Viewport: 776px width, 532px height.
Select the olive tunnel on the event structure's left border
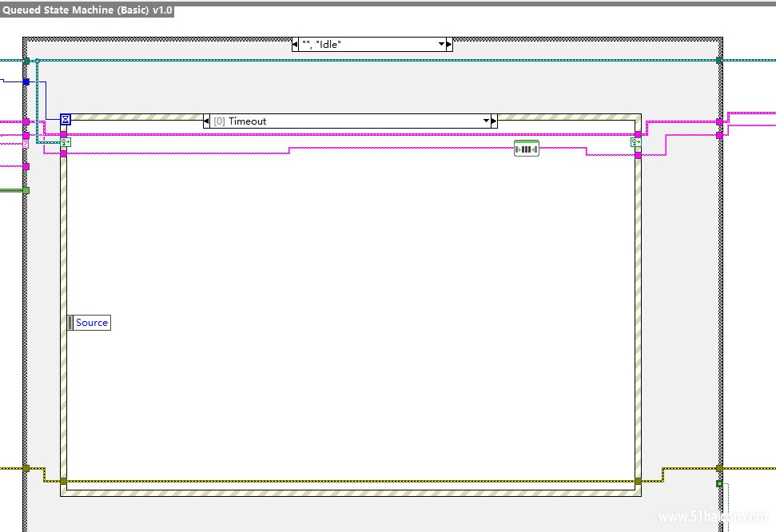(x=63, y=481)
